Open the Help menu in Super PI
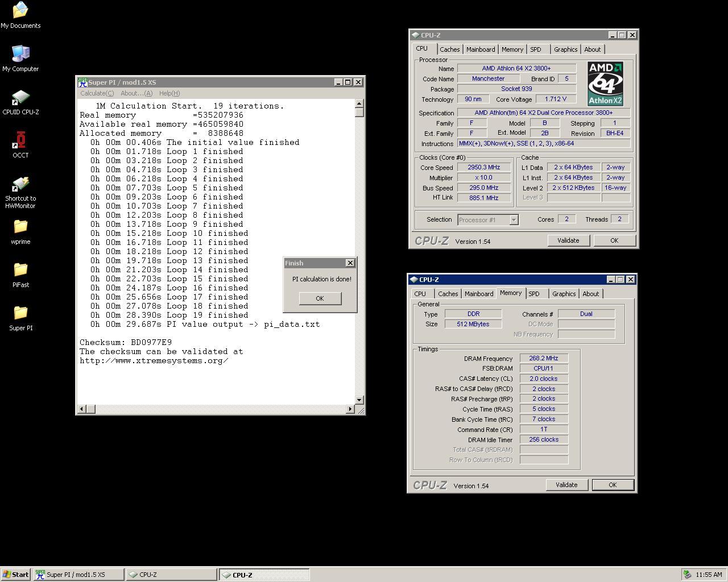 pos(169,93)
